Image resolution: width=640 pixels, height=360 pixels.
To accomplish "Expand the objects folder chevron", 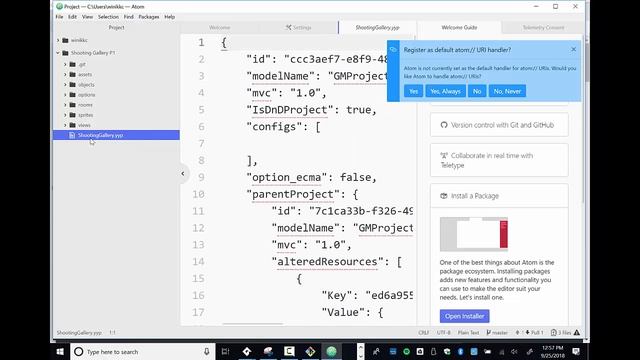I will coord(65,84).
